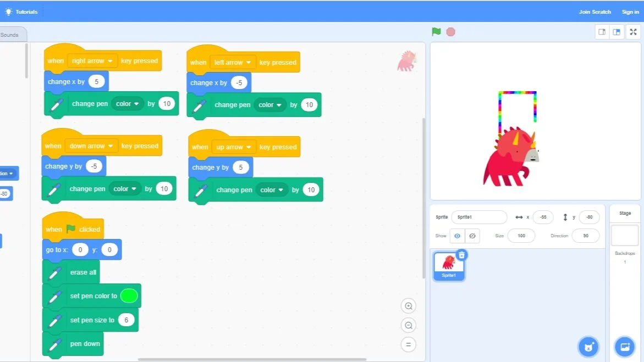Reset the workspace zoom to default
This screenshot has height=362, width=644.
(x=408, y=344)
